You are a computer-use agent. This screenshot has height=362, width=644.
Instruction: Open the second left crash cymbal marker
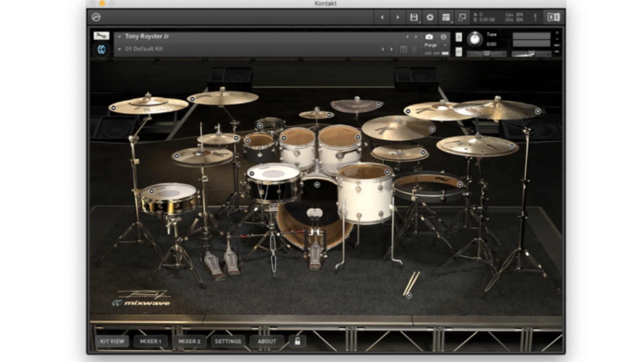[x=192, y=99]
